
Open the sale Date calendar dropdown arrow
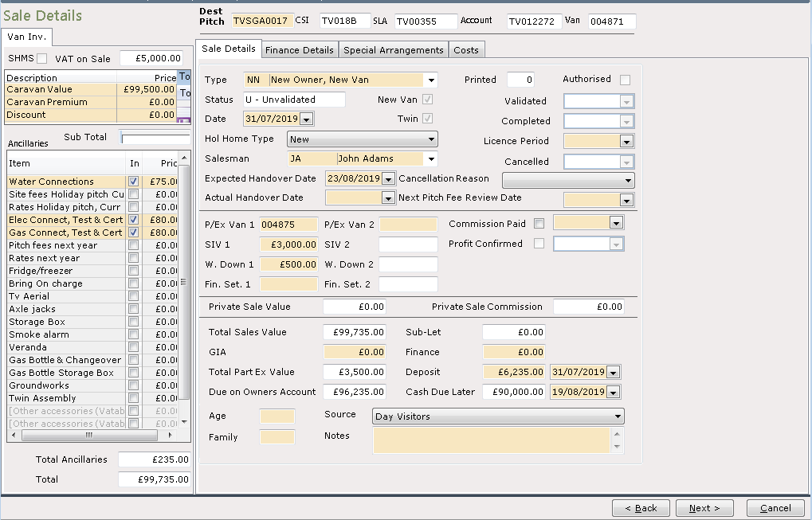307,119
